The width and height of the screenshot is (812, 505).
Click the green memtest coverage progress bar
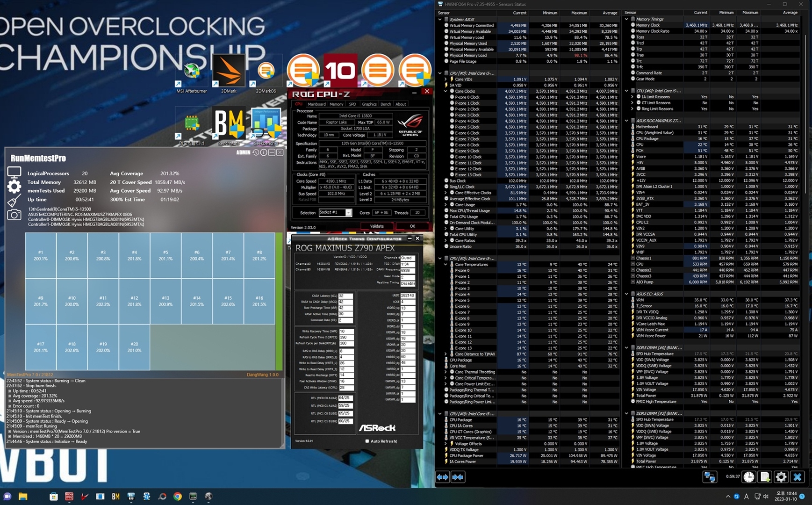coord(279,302)
